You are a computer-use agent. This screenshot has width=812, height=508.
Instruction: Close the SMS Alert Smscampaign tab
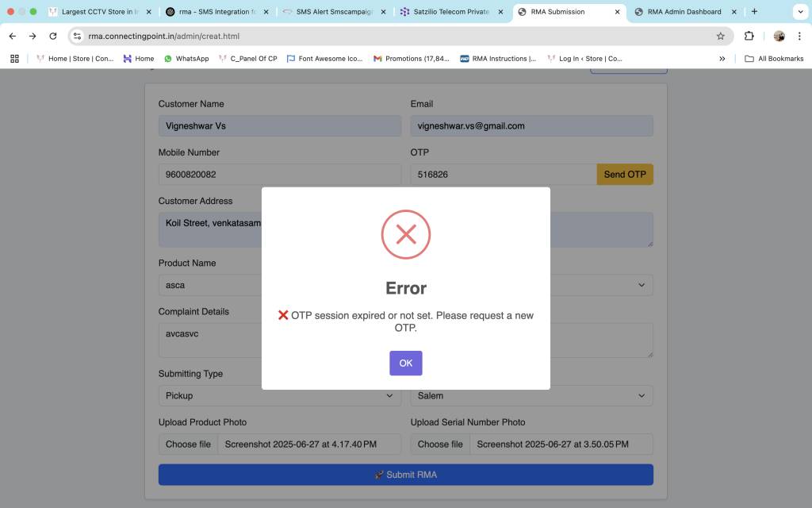(383, 12)
